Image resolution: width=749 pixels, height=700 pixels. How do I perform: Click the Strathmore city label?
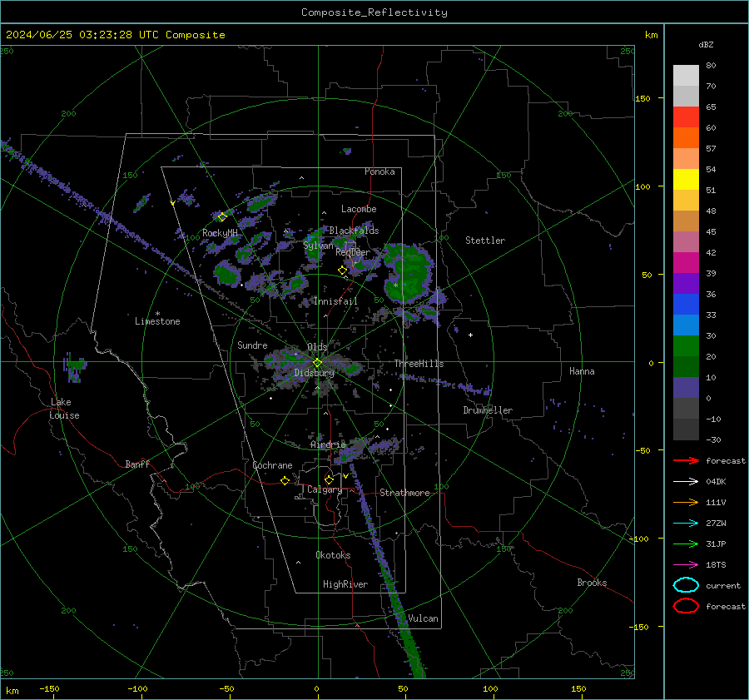coord(404,493)
